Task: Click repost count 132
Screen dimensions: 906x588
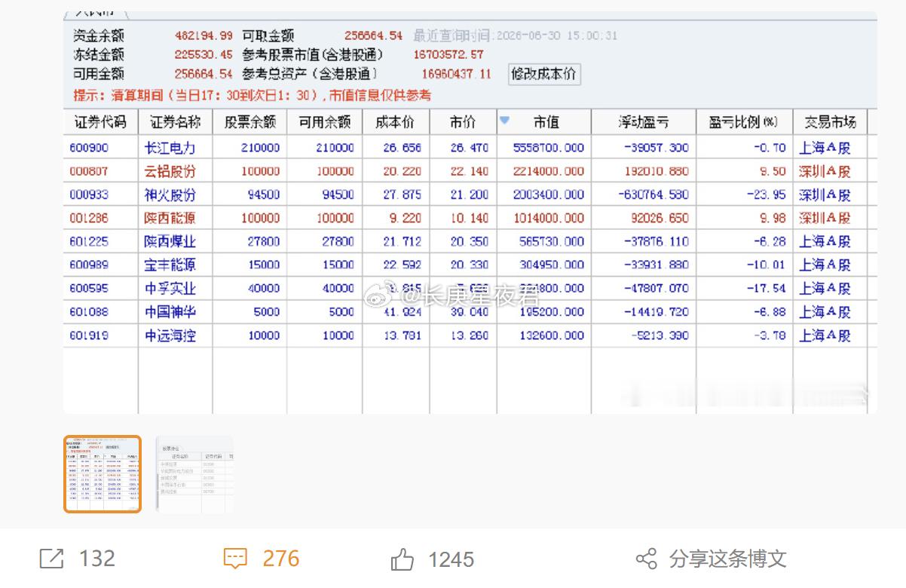Action: [97, 559]
